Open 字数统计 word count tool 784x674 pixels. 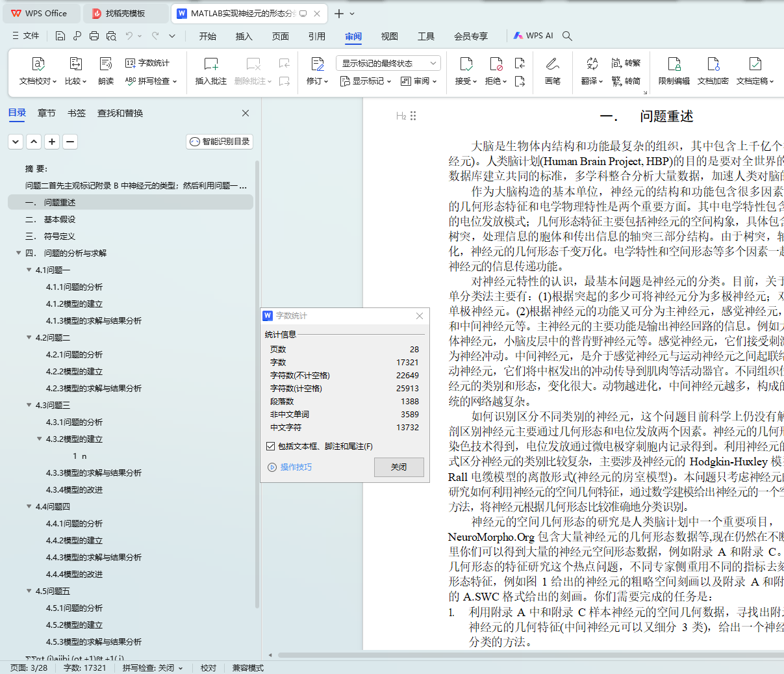(147, 63)
